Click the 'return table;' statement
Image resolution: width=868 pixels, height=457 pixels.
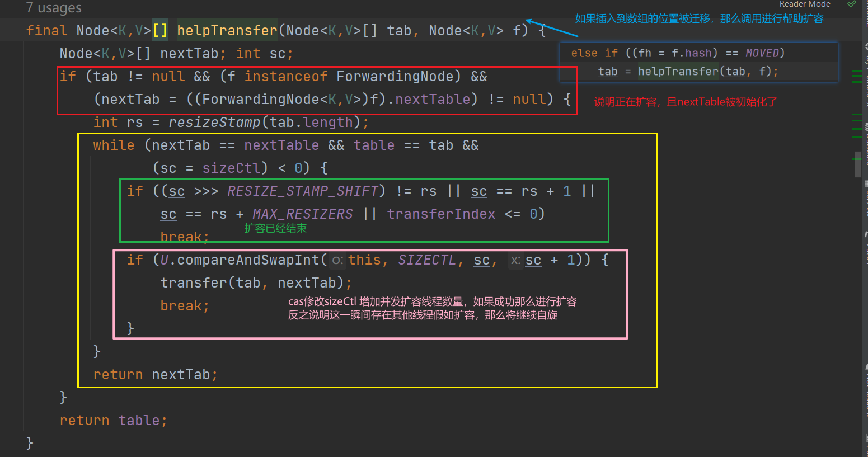[x=114, y=421]
